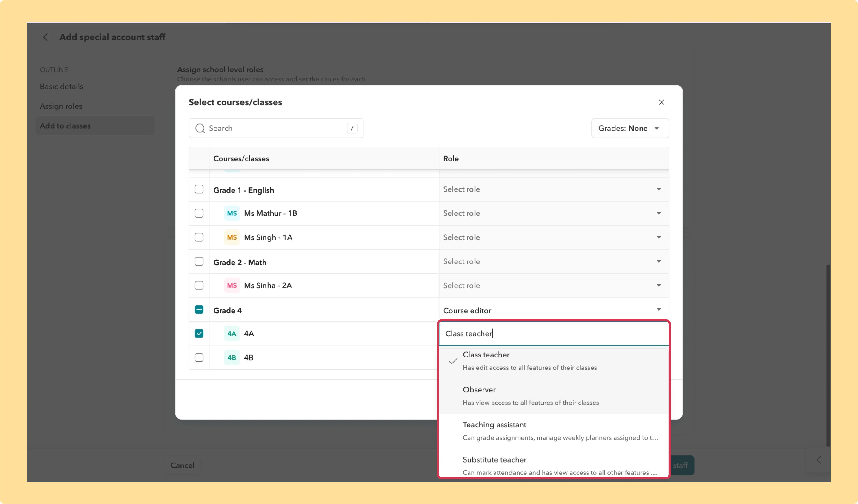Click the Ms Mathur - 1B class name
The image size is (858, 504).
[x=270, y=213]
